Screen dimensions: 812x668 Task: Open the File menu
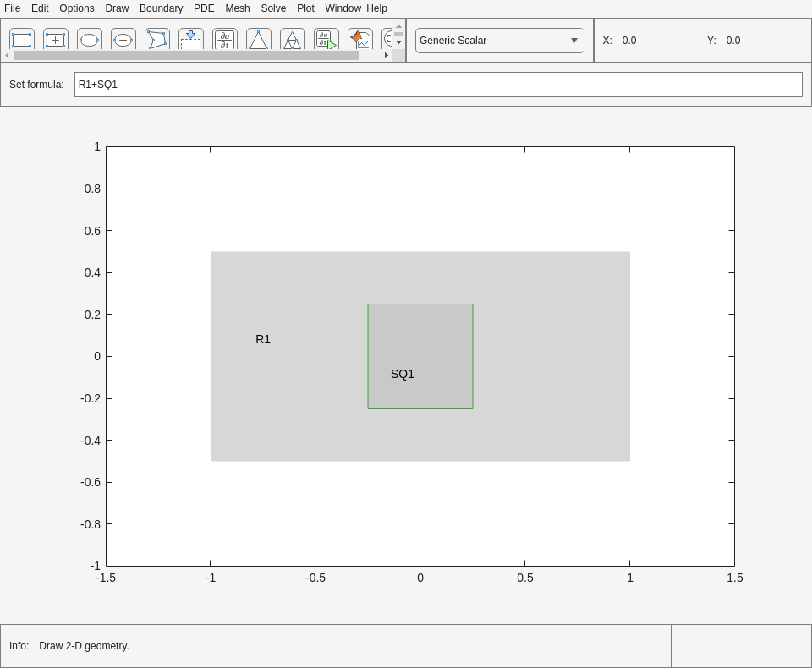(x=13, y=8)
